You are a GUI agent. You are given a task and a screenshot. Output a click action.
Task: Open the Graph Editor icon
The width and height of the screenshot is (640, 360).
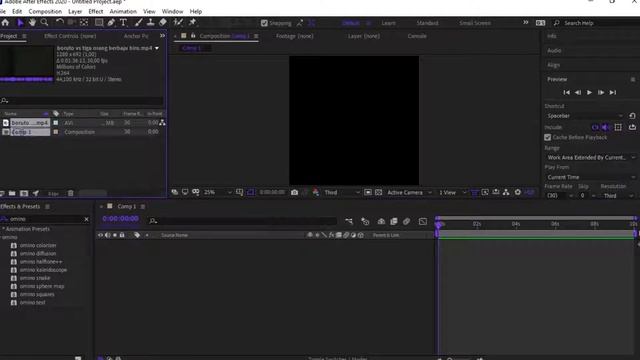pyautogui.click(x=423, y=221)
